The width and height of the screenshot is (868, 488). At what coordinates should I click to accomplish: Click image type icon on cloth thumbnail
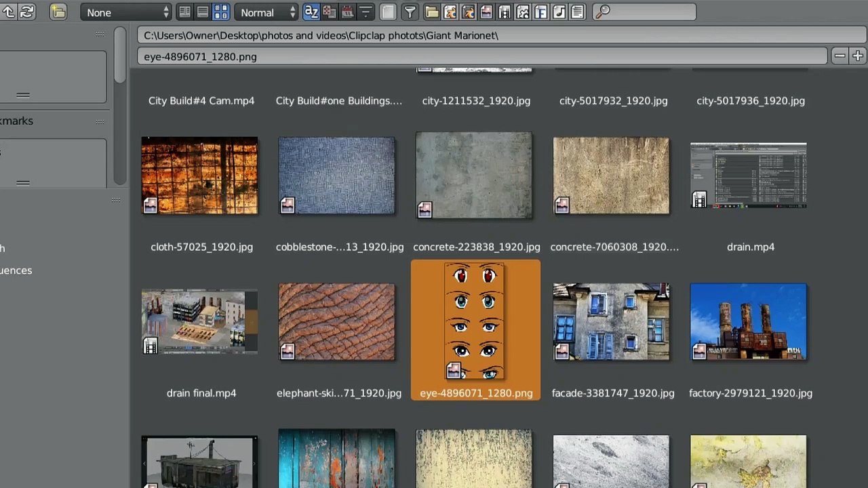(150, 205)
